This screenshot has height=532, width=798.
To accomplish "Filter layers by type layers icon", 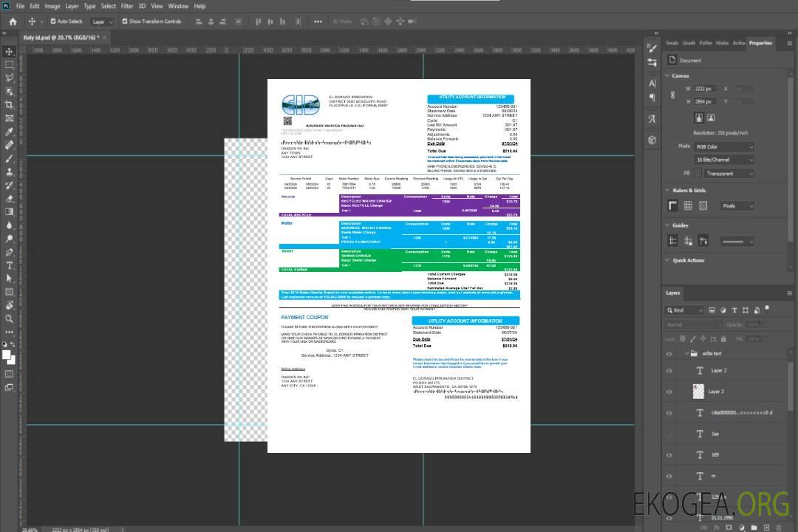I will coord(734,310).
